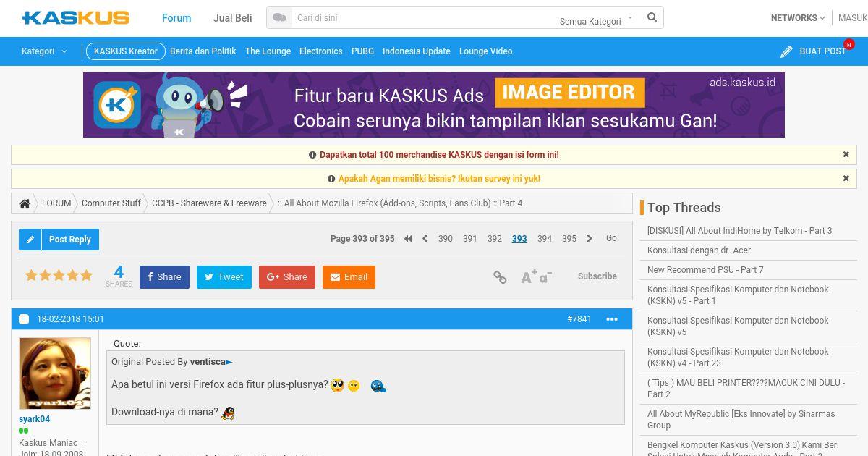Image resolution: width=868 pixels, height=456 pixels.
Task: Open the Jual Beli tab
Action: (233, 18)
